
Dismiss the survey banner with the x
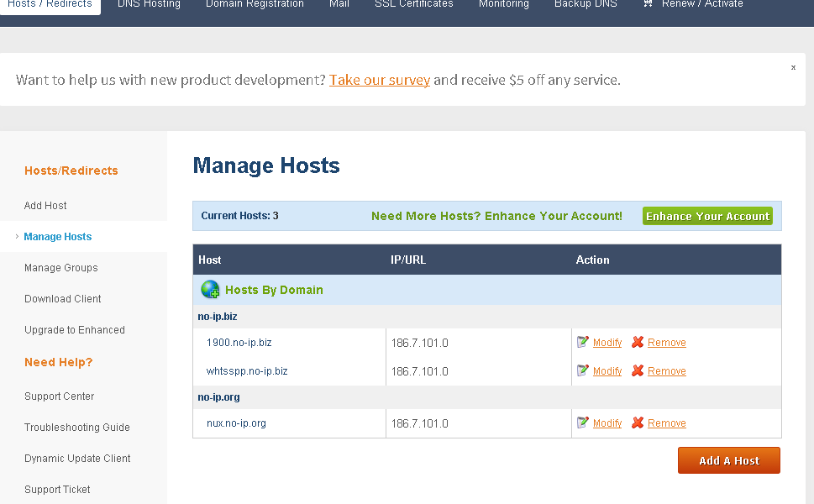pyautogui.click(x=793, y=67)
